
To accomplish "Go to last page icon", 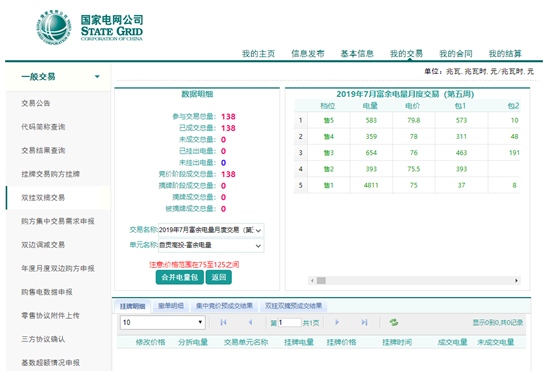I will (364, 322).
